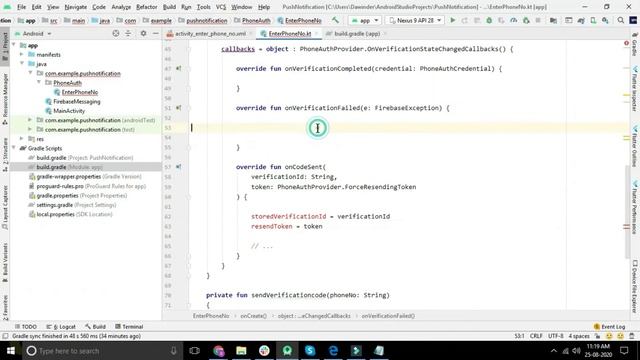This screenshot has width=640, height=360.
Task: Open the notification center icon
Action: click(624, 351)
